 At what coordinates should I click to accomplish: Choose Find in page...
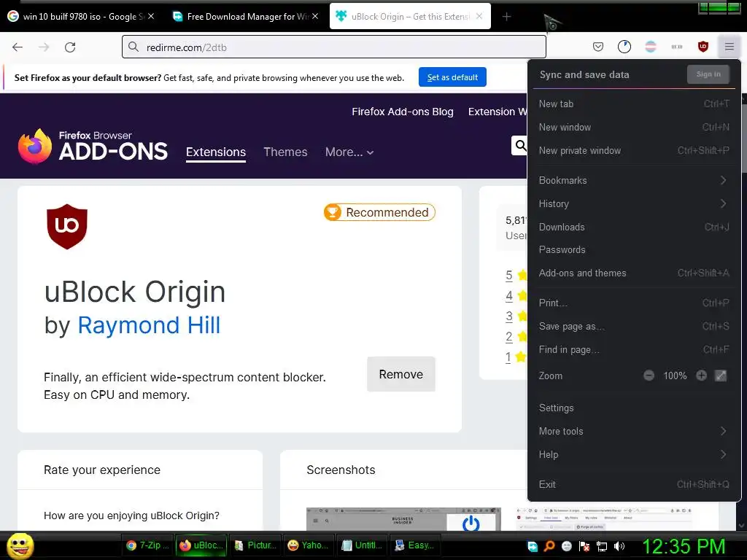click(634, 349)
